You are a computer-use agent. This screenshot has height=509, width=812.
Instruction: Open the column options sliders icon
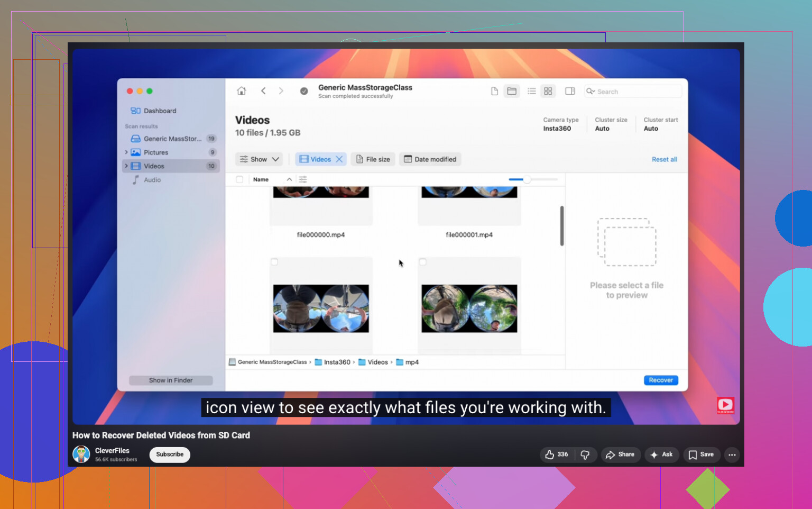click(x=303, y=179)
